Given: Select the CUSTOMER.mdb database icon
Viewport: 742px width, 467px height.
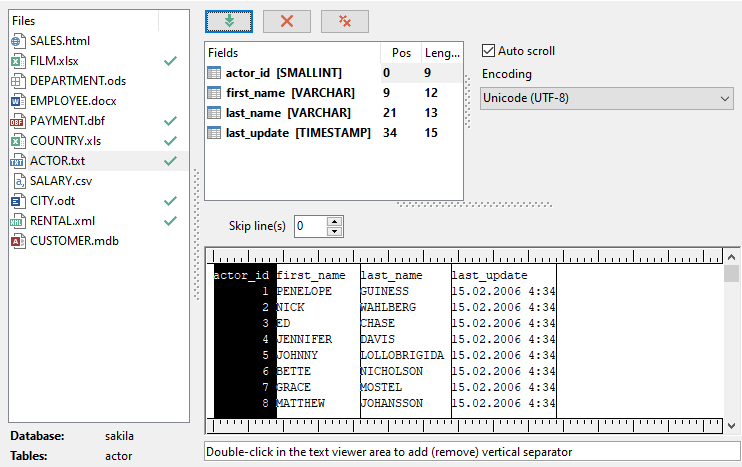Looking at the screenshot, I should 17,241.
